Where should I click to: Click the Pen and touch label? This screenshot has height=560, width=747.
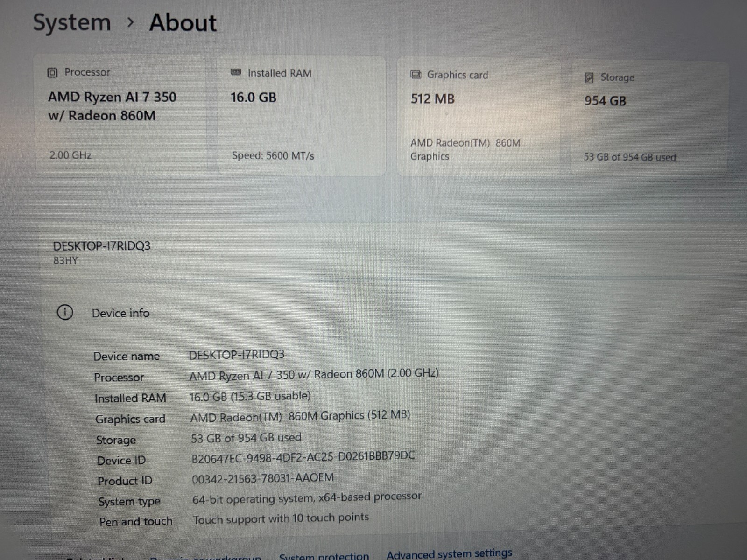click(x=136, y=522)
